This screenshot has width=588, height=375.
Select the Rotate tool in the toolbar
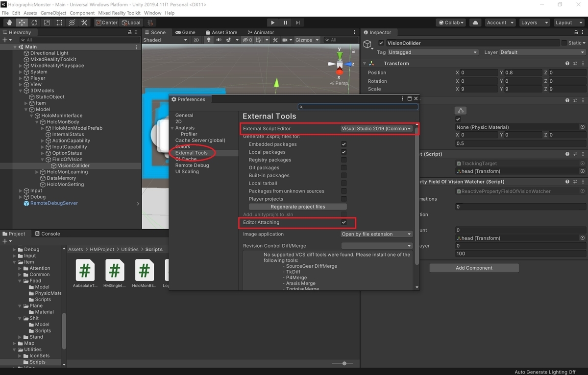point(34,23)
